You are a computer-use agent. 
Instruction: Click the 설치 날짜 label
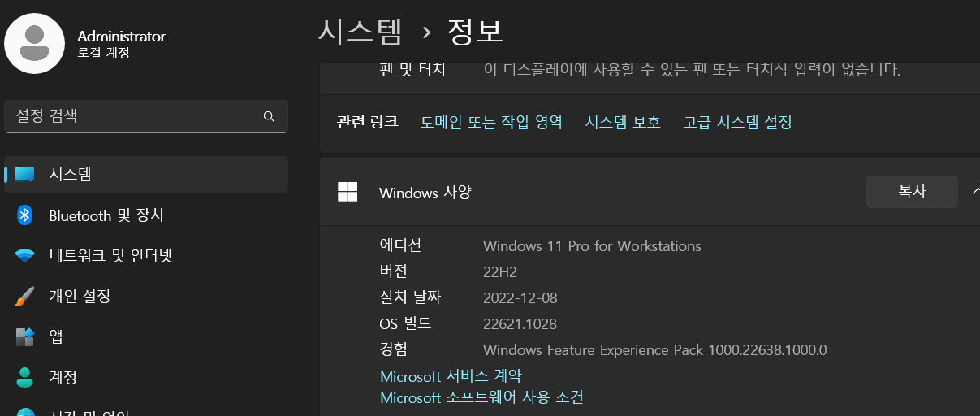tap(410, 297)
